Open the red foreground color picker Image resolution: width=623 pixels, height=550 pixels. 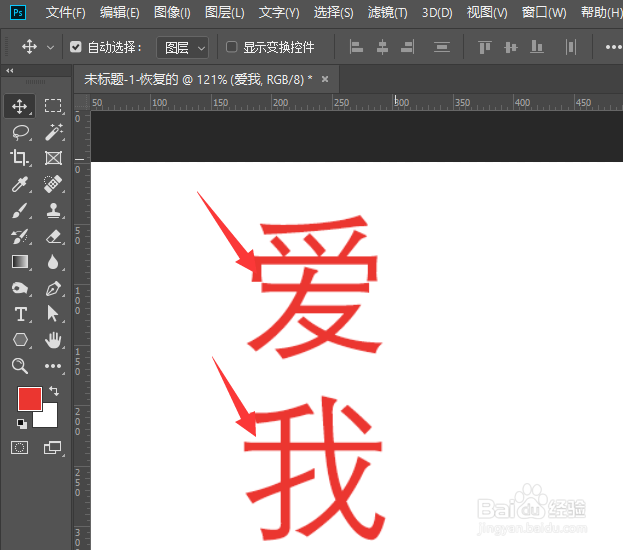click(29, 398)
